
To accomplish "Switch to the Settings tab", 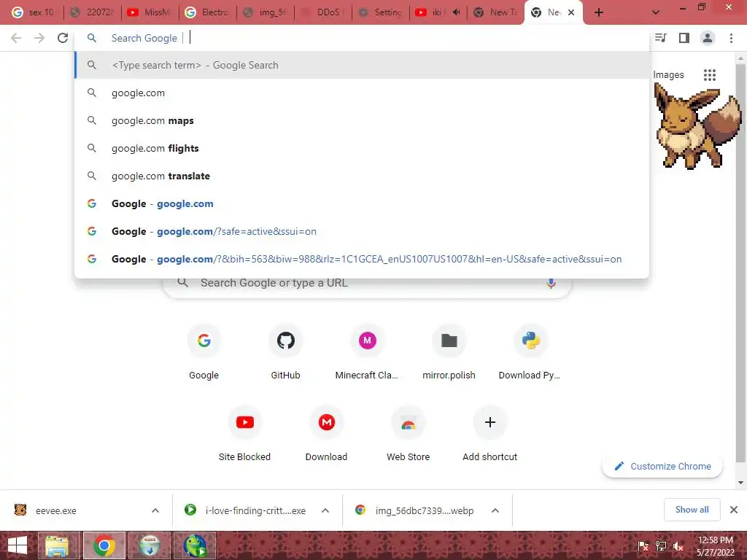I will 381,12.
